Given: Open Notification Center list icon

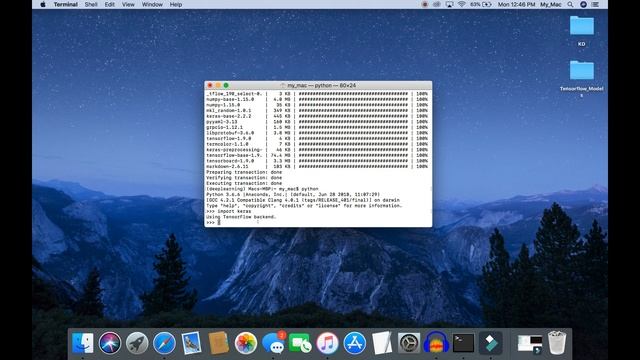Looking at the screenshot, I should (x=596, y=4).
